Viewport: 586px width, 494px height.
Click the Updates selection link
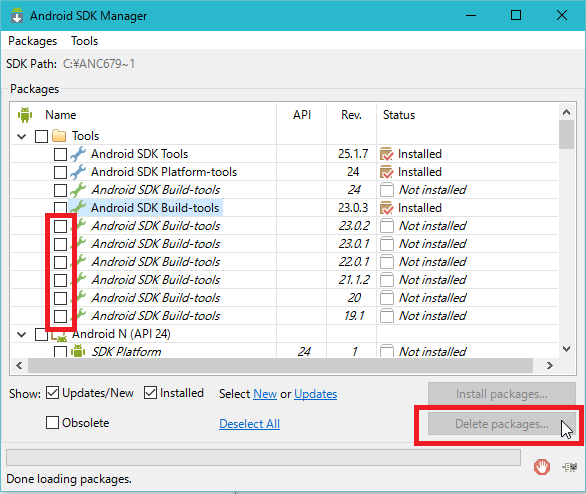(x=315, y=394)
